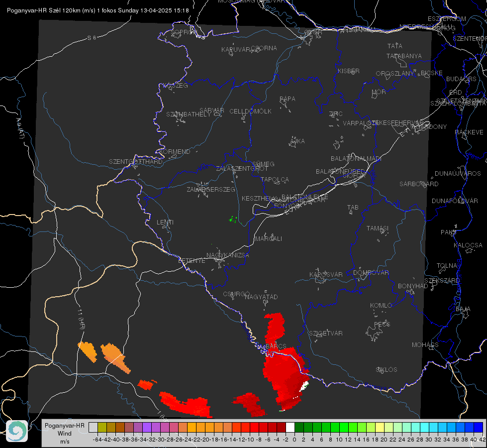This screenshot has width=487, height=448.
Task: Click the TAB town label
Action: (353, 208)
